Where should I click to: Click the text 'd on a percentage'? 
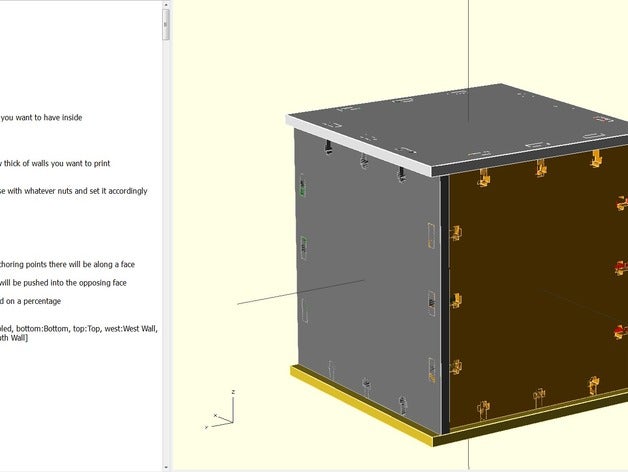point(30,300)
